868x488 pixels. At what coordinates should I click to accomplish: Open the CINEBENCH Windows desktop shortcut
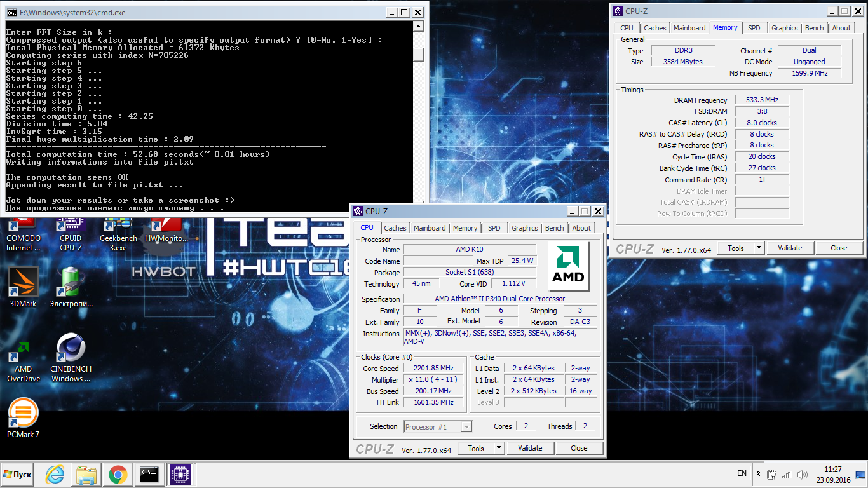[71, 358]
